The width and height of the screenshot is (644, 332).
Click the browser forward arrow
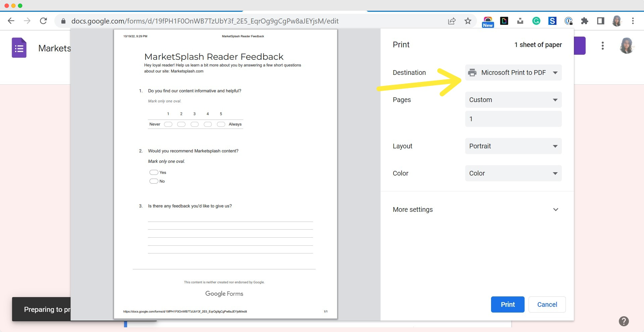pyautogui.click(x=27, y=21)
